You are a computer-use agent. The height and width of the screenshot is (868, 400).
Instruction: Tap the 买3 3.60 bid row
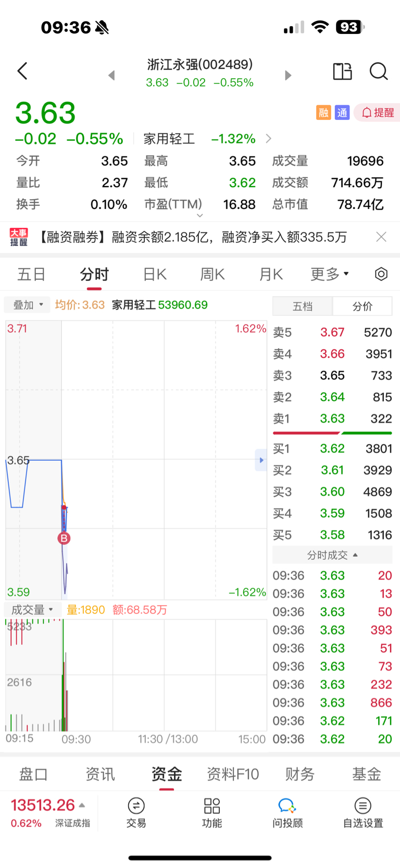(332, 492)
